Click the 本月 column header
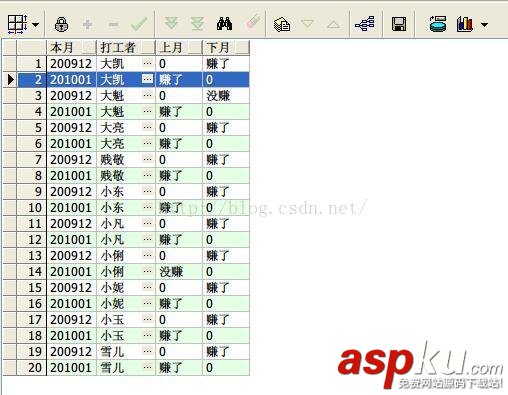 (71, 47)
